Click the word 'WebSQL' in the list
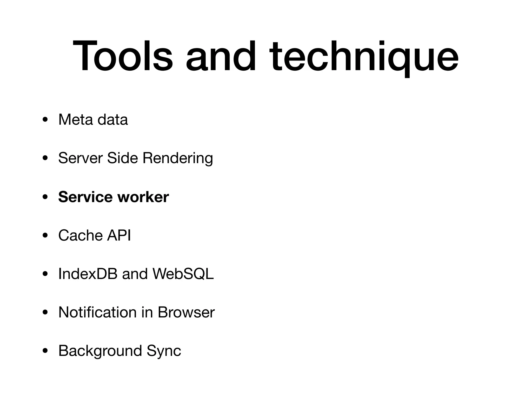The height and width of the screenshot is (399, 532). pos(183,274)
